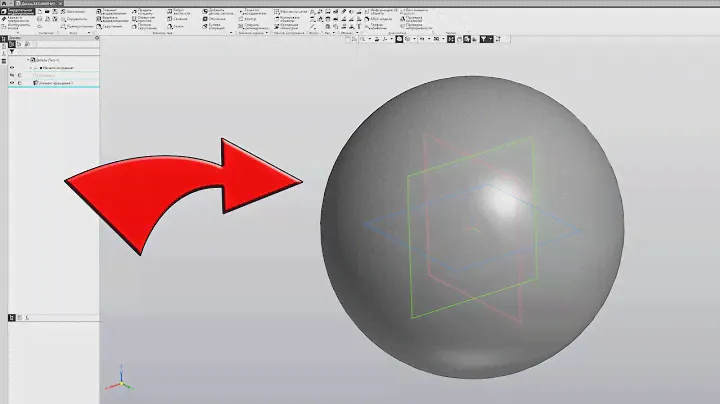Switch to the Каркас и поверхности toolbar set
Image resolution: width=720 pixels, height=404 pixels.
click(16, 19)
